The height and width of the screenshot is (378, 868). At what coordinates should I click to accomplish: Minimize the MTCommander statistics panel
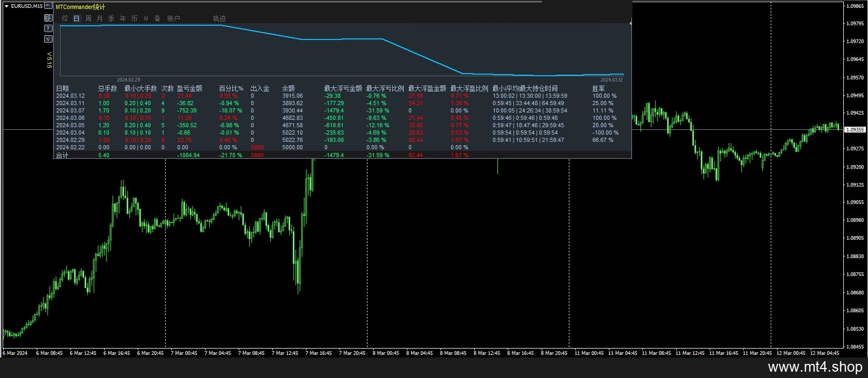48,6
